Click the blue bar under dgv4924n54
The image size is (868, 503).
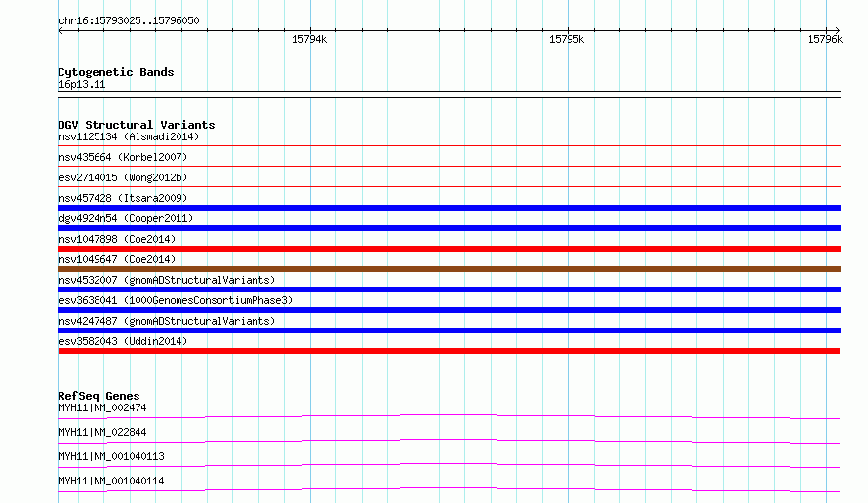449,228
